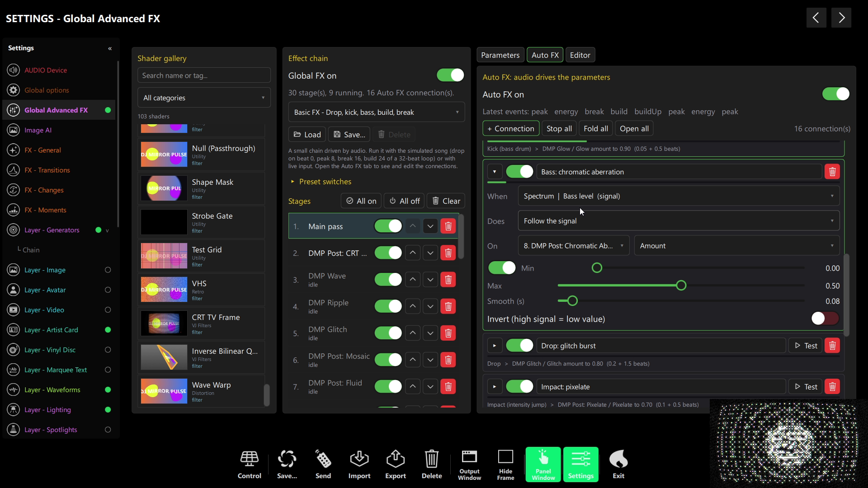Toggle Auto FX on switch
This screenshot has width=868, height=488.
pos(835,94)
